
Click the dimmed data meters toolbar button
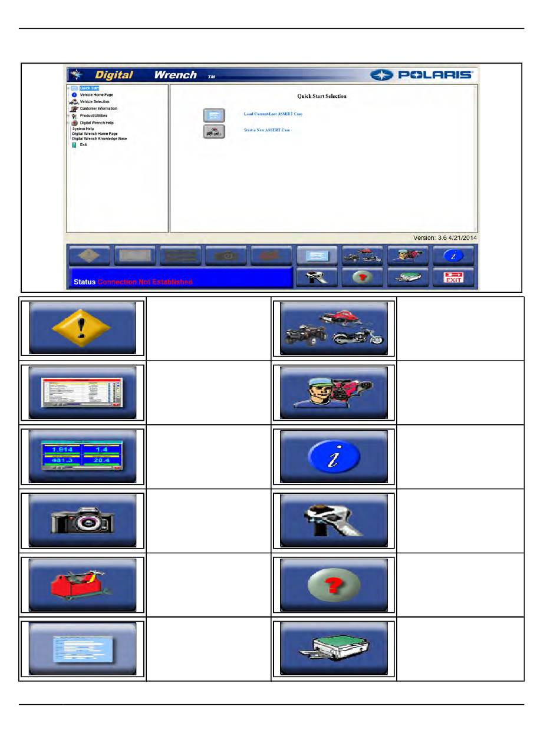point(180,256)
